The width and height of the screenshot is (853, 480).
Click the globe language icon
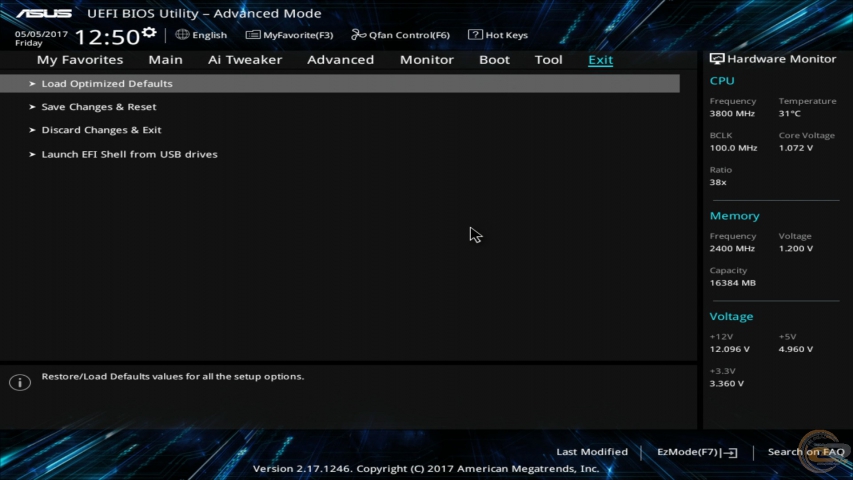coord(182,34)
